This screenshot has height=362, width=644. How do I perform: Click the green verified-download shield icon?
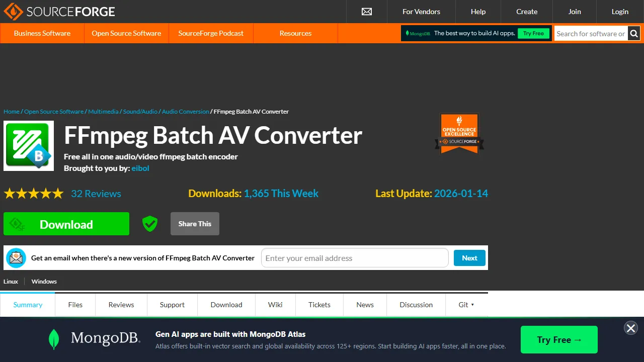pyautogui.click(x=149, y=223)
